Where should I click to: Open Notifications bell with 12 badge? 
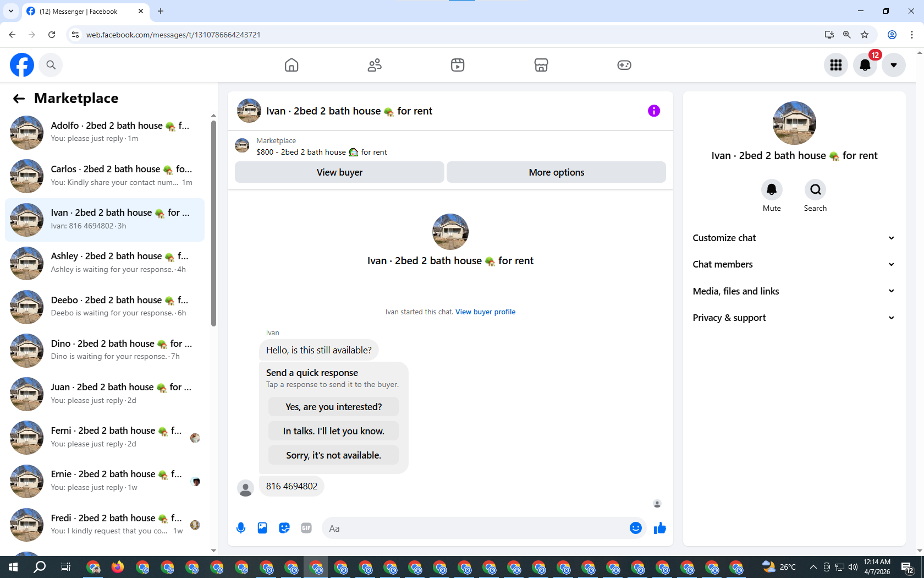(x=865, y=65)
